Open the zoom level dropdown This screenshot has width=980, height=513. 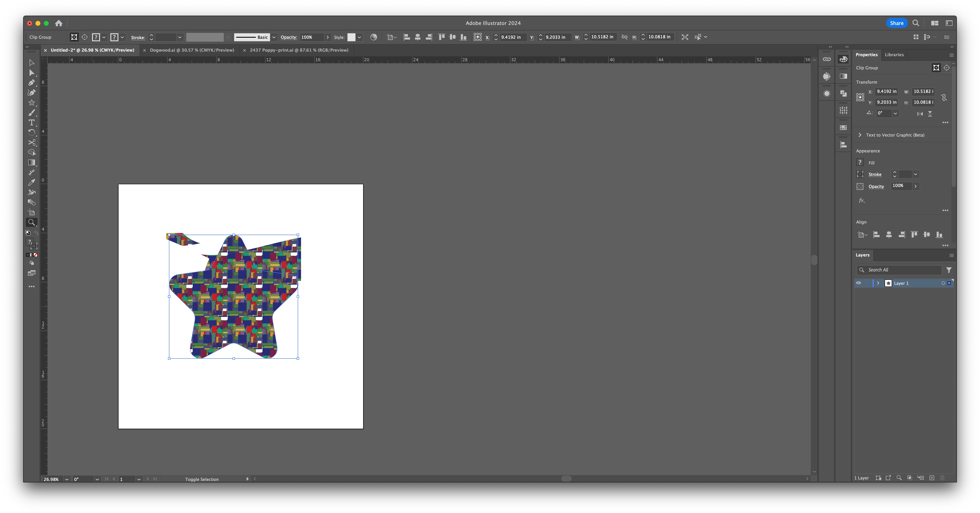[67, 479]
